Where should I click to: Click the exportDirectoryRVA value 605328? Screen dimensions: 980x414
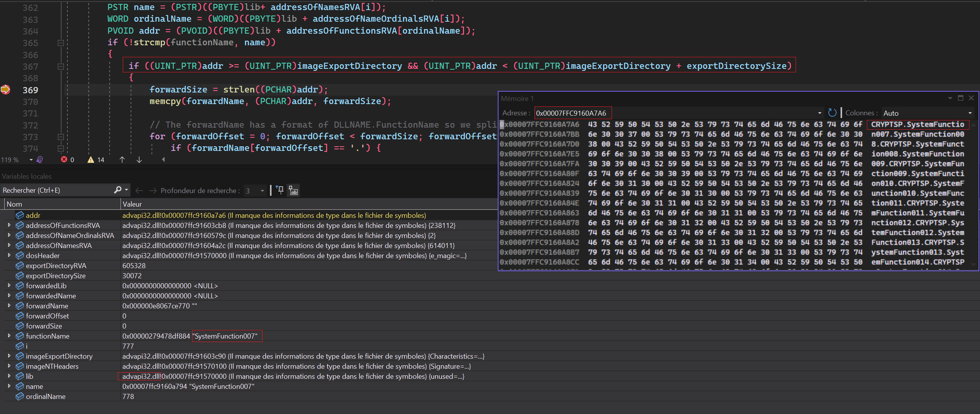click(134, 266)
